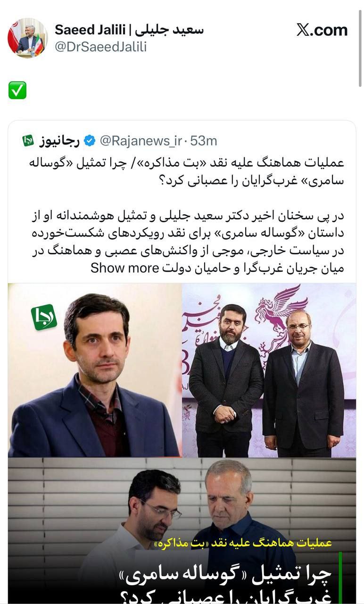Viewport: 364px width, 604px height.
Task: Expand the quoted post with Show more
Action: [x=124, y=268]
